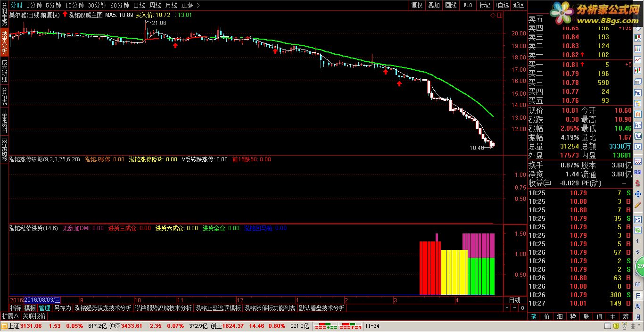Click the wave chart icon above RSI
The width and height of the screenshot is (644, 332).
637,162
